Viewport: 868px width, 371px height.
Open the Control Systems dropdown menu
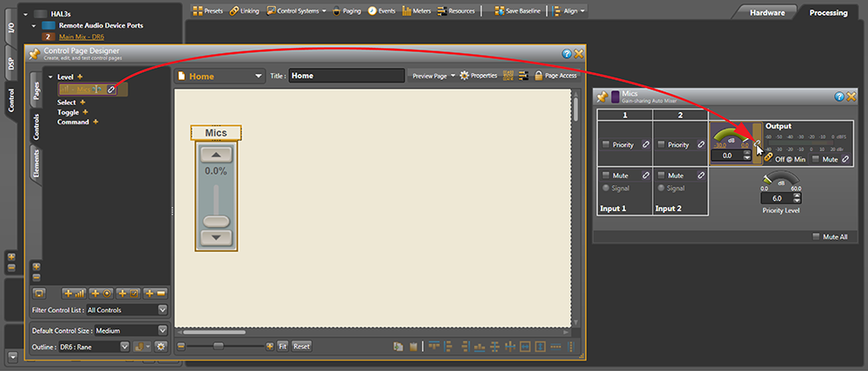(296, 10)
